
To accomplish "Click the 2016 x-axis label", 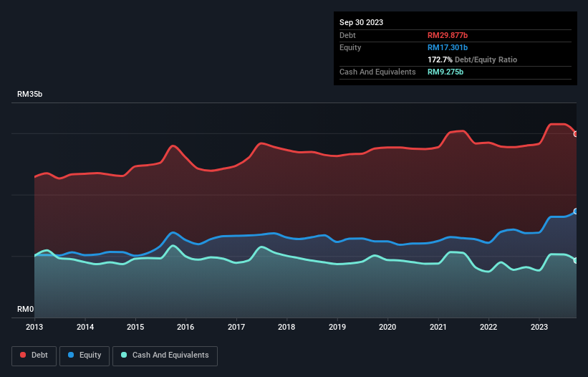I will click(185, 327).
